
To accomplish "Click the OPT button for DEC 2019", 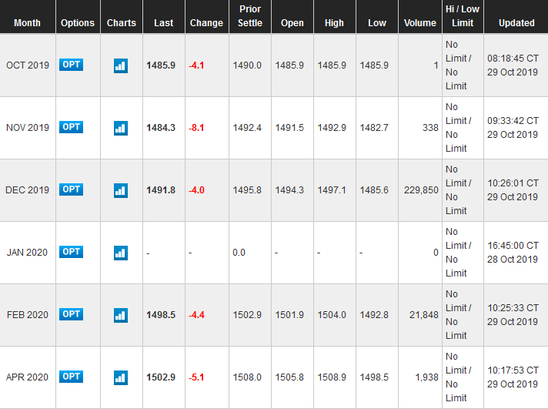I will click(71, 189).
